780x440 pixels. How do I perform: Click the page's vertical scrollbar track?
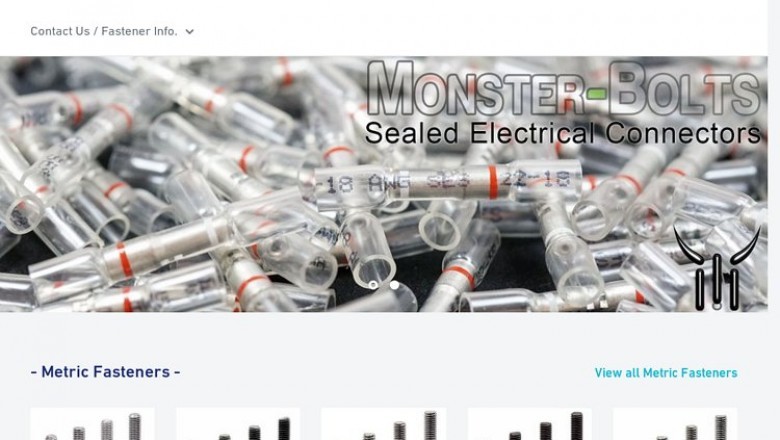pos(774,220)
